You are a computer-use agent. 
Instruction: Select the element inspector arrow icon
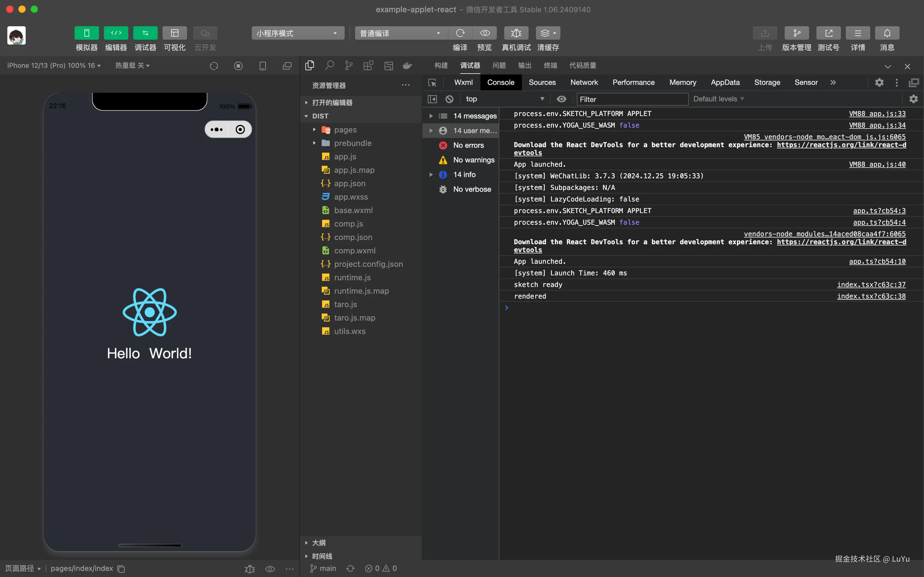432,83
